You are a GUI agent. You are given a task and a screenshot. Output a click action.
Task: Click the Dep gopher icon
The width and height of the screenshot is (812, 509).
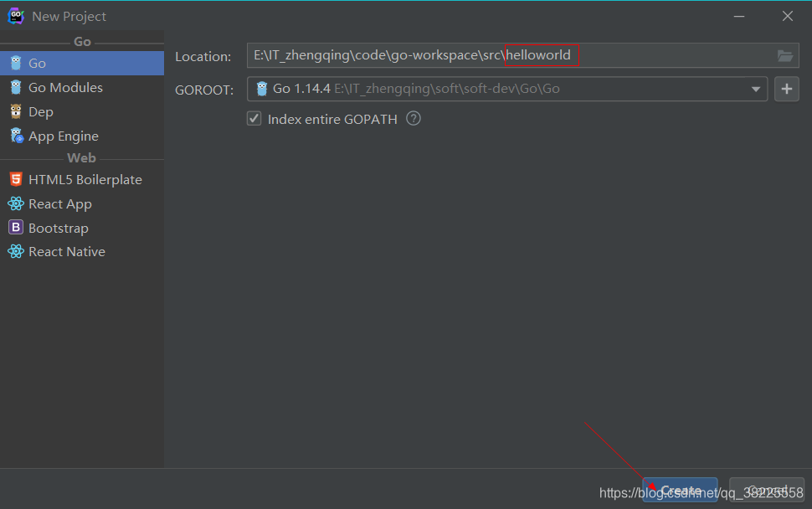16,111
